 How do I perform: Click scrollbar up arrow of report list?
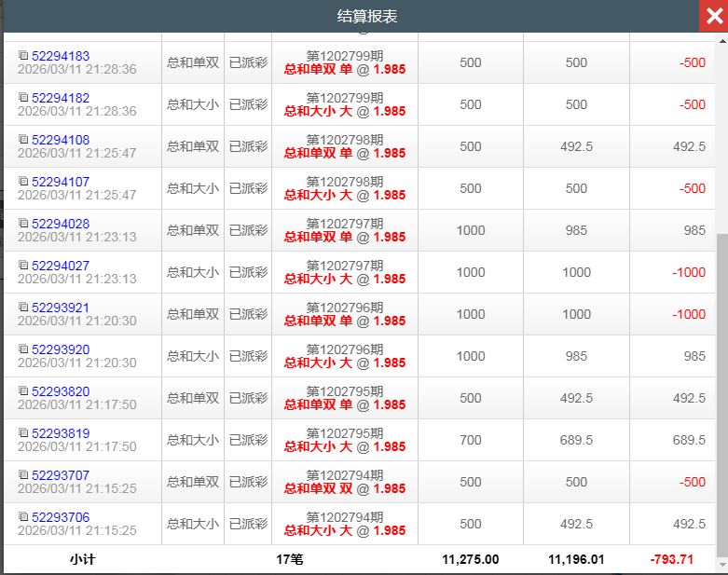pyautogui.click(x=722, y=41)
